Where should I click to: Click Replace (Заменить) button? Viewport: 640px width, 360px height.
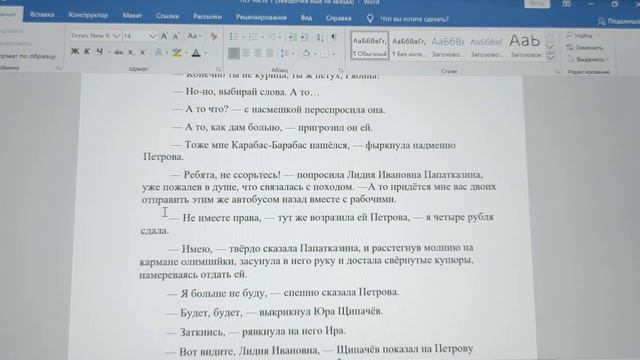tap(585, 48)
